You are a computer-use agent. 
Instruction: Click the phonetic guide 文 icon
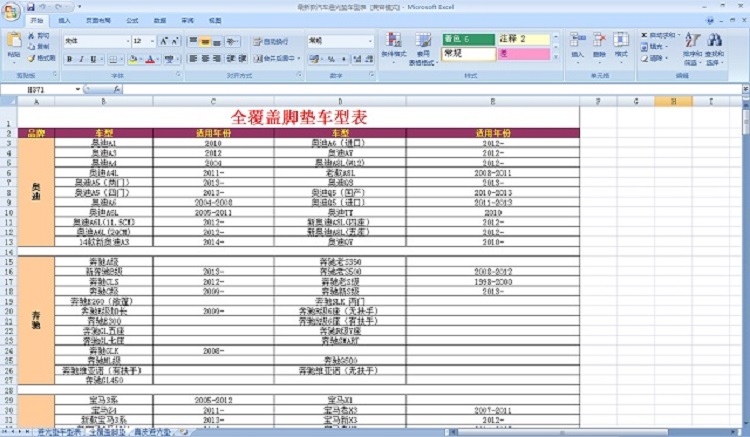pos(170,59)
